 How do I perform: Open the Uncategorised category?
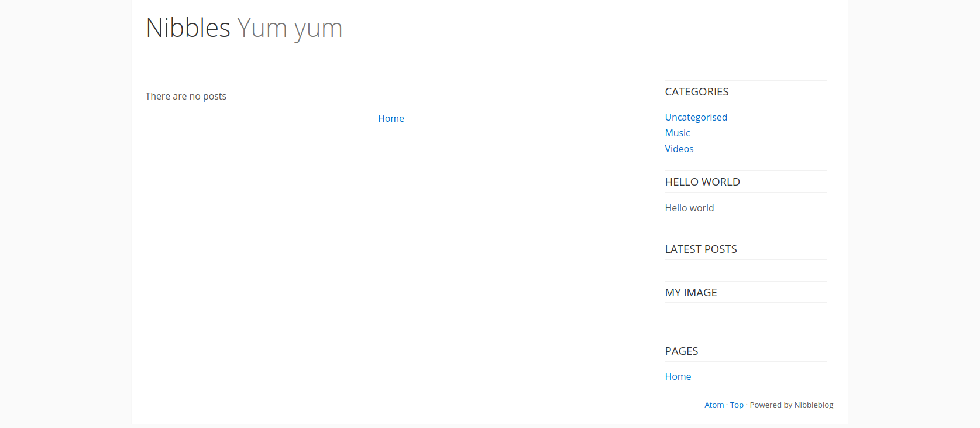tap(696, 117)
